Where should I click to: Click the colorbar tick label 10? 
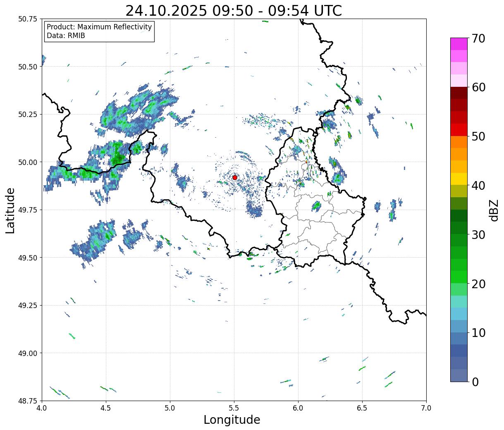coord(478,332)
